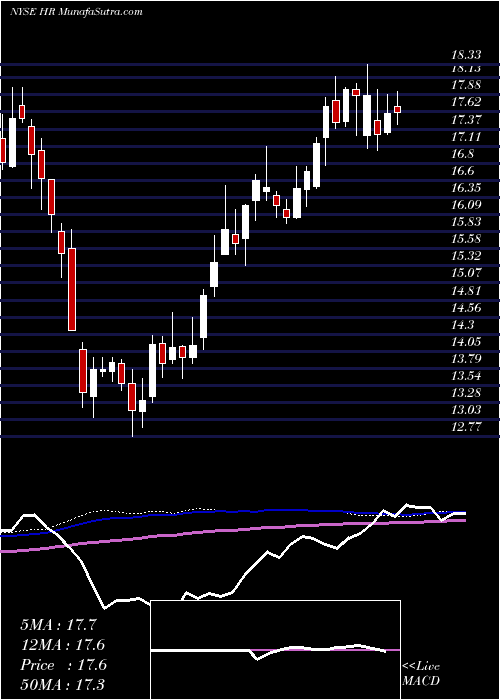Click the 14.56 price axis label
This screenshot has width=500, height=700.
(466, 308)
